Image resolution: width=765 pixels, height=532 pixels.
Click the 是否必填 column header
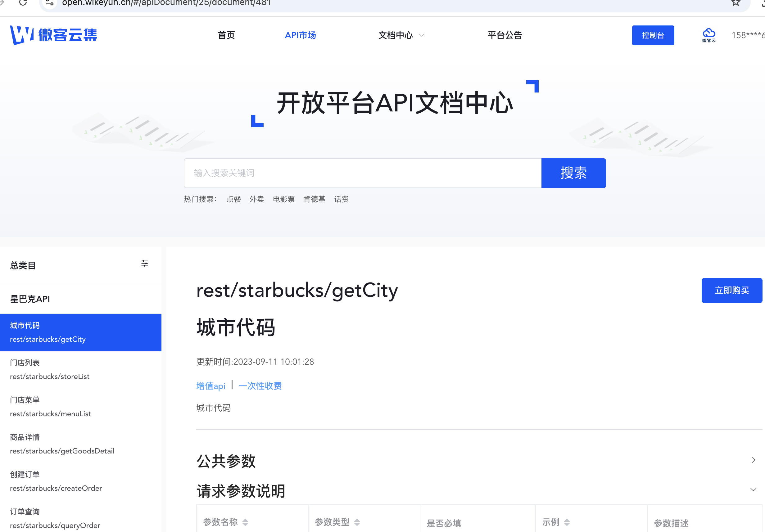pyautogui.click(x=444, y=523)
